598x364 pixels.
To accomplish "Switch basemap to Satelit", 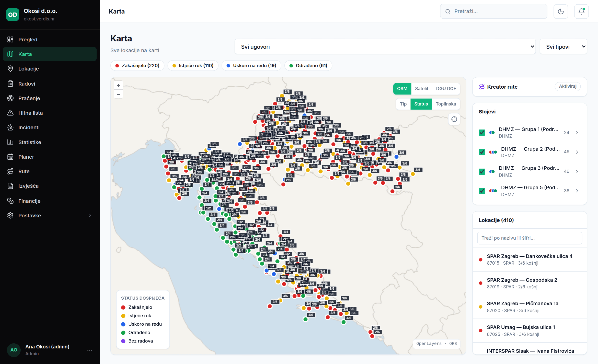I will 422,89.
